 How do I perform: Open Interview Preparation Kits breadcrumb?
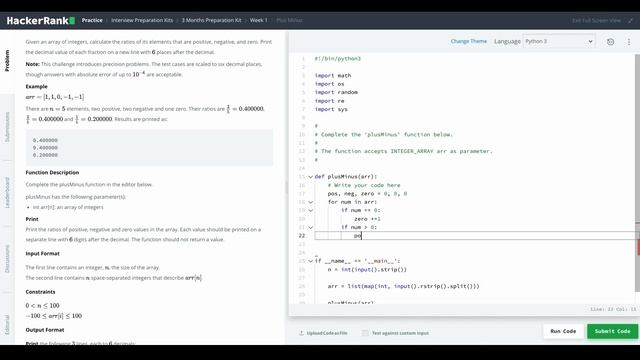click(x=142, y=20)
